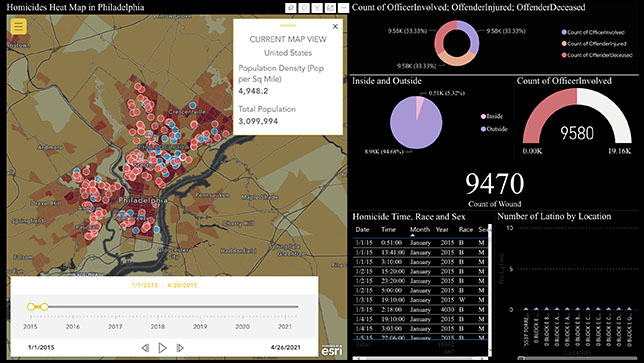Click the Month column header with sort arrow

[420, 230]
